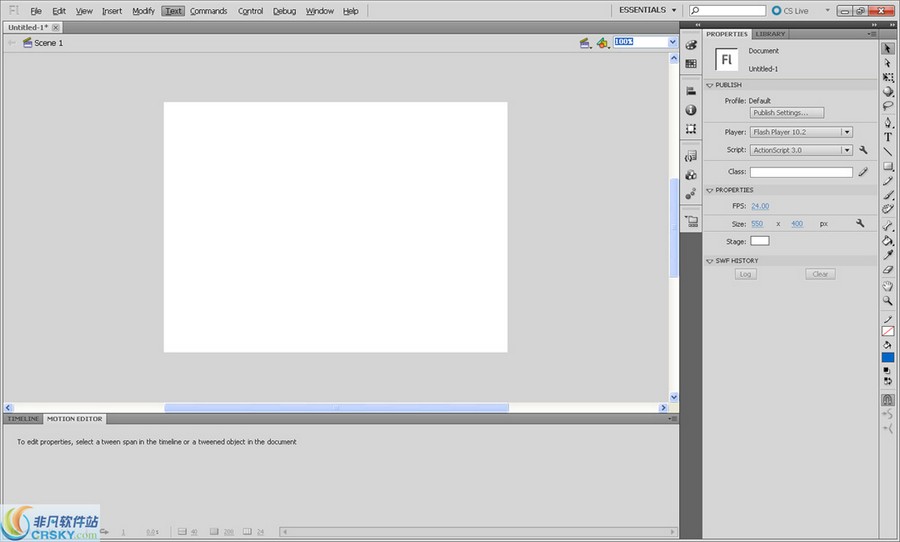
Task: Click the stage width value 550
Action: point(757,224)
